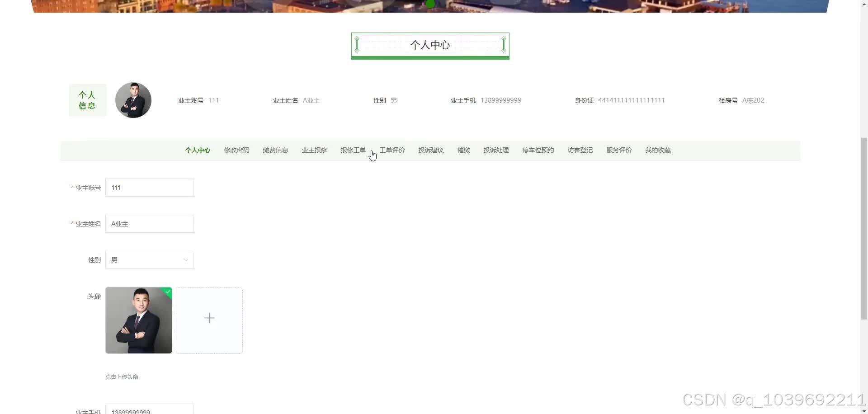Click the plus icon to upload avatar

pos(209,318)
